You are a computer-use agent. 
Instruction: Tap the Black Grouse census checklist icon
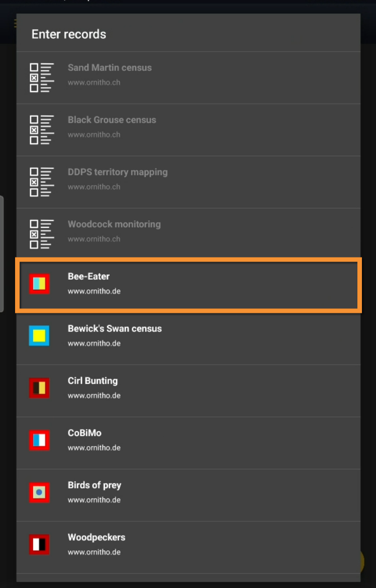click(41, 130)
